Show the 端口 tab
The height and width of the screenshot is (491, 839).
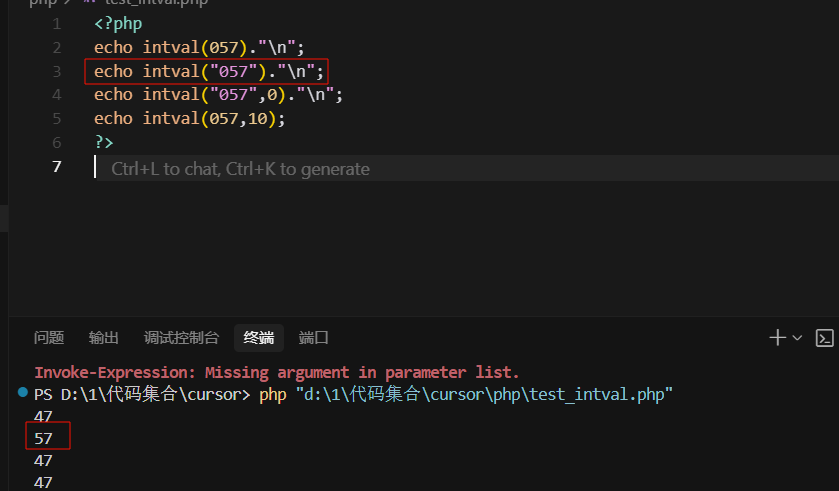click(314, 338)
